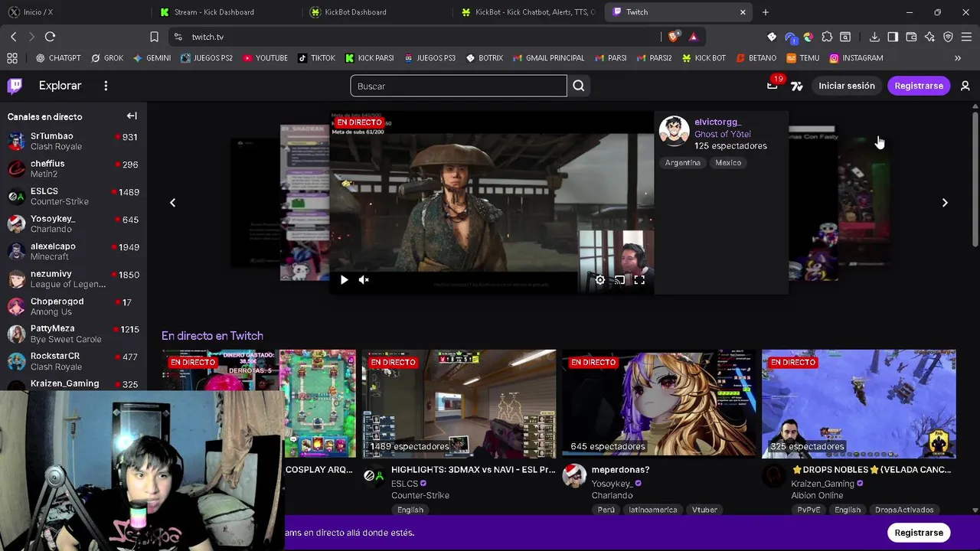The image size is (980, 551).
Task: Click the Argentina tag
Action: 683,162
